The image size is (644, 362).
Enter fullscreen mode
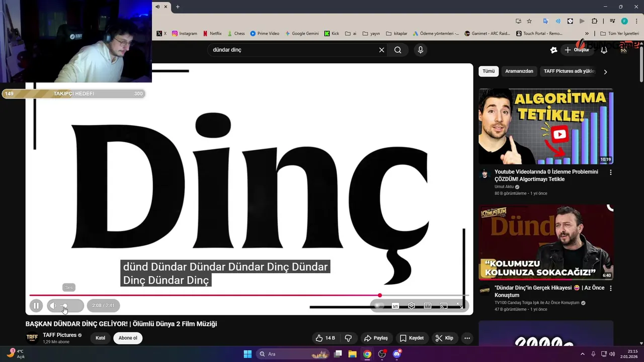[x=460, y=306]
